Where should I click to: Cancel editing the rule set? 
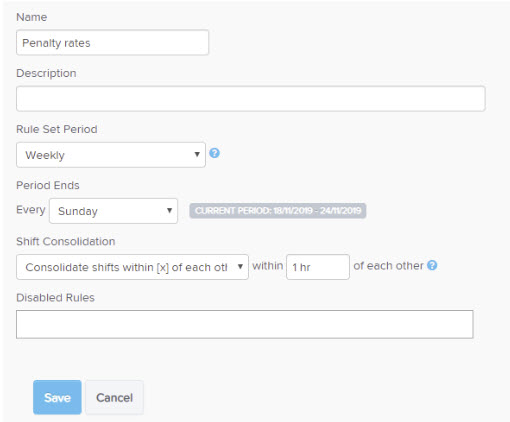click(x=114, y=397)
